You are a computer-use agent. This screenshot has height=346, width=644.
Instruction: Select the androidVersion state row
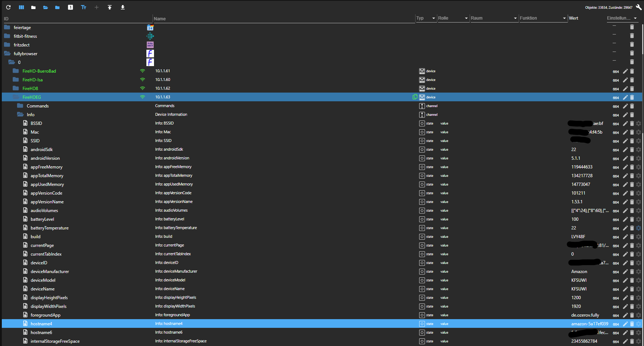click(322, 158)
